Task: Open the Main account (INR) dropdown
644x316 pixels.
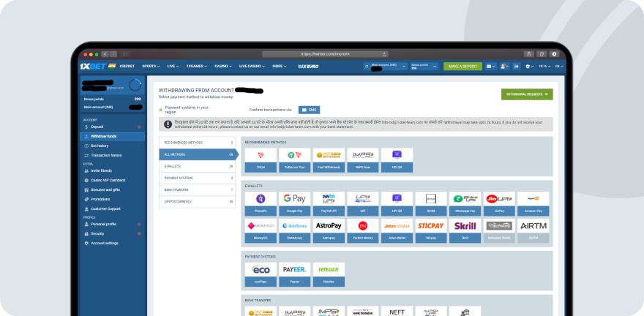Action: (388, 66)
